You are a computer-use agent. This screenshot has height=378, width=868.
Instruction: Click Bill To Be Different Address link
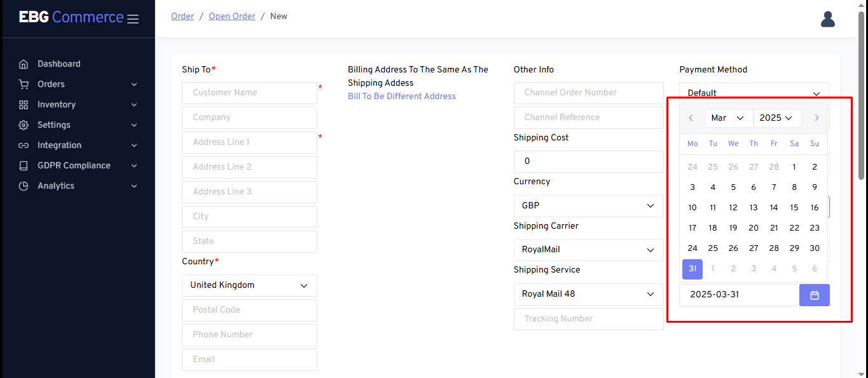402,97
